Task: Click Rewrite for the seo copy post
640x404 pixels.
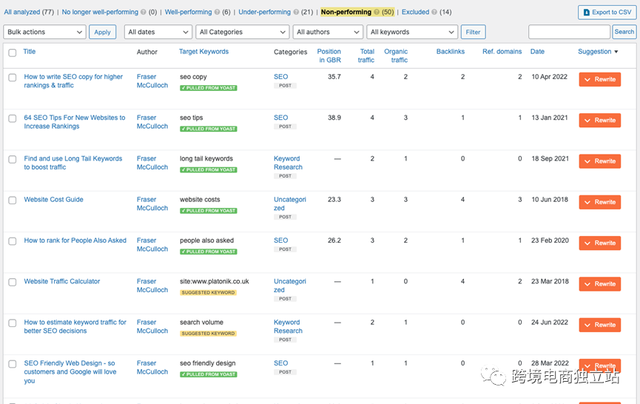Action: pos(599,79)
